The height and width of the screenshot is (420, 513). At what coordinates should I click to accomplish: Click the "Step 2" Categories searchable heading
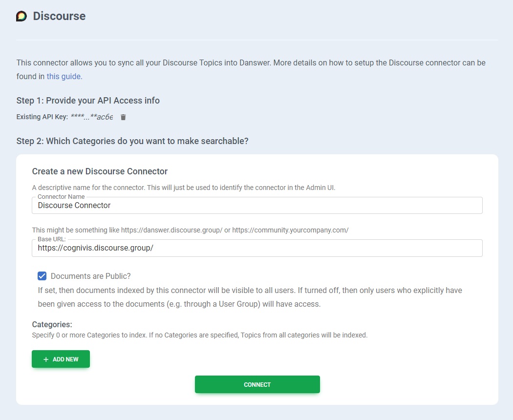coord(132,141)
